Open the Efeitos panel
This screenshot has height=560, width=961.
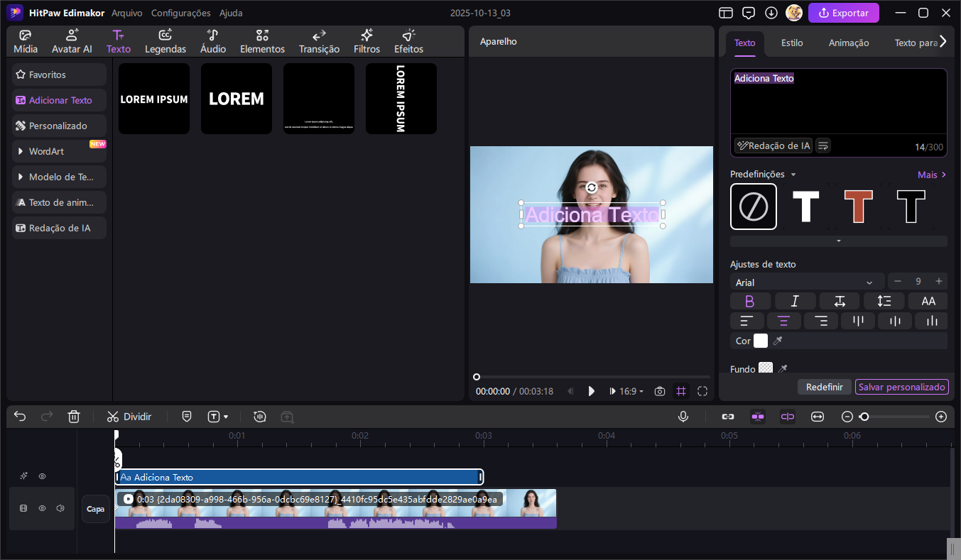point(408,42)
